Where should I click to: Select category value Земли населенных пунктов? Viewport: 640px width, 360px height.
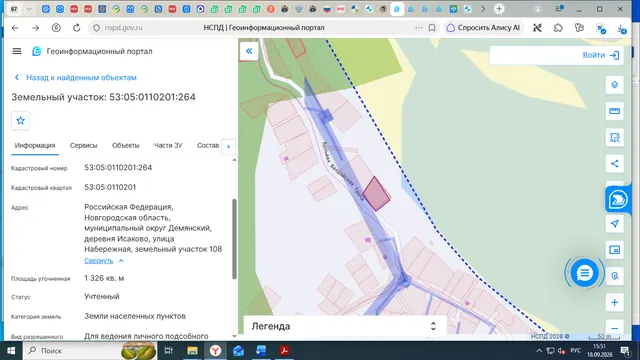pos(135,316)
